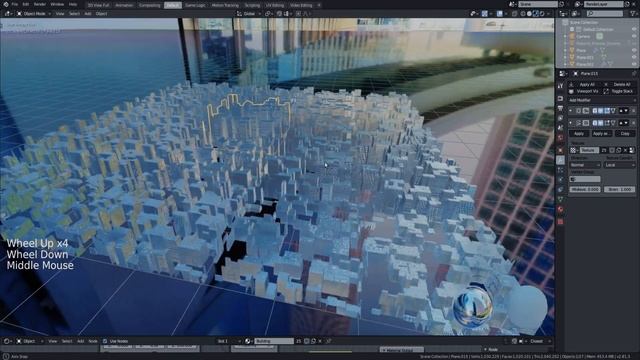Click the Toggle Stack button
The image size is (640, 360).
point(619,91)
